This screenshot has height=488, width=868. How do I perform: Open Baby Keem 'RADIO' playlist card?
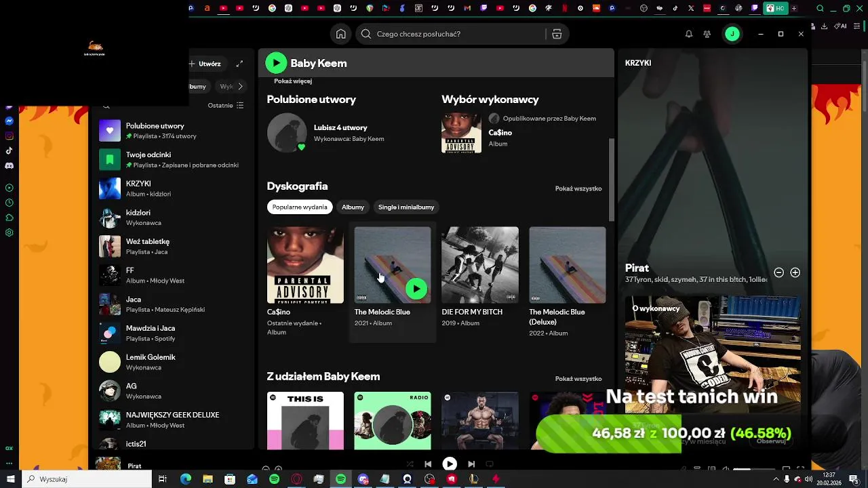[393, 420]
